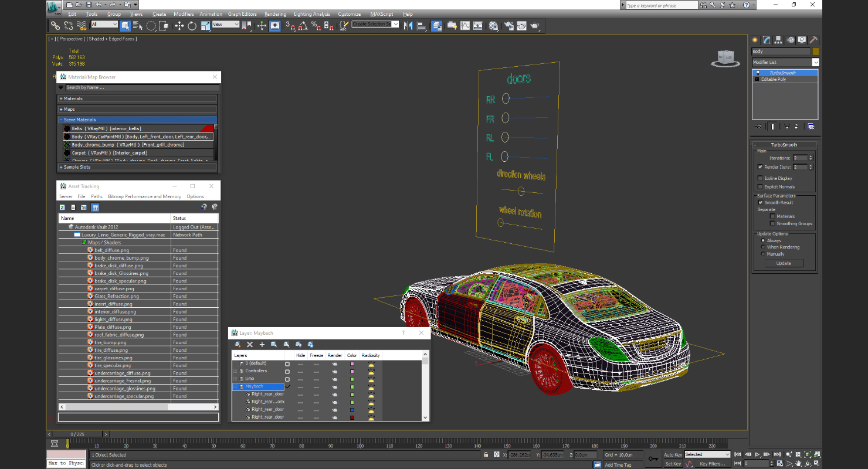Open the Modifiers menu
The width and height of the screenshot is (868, 469).
click(x=184, y=14)
